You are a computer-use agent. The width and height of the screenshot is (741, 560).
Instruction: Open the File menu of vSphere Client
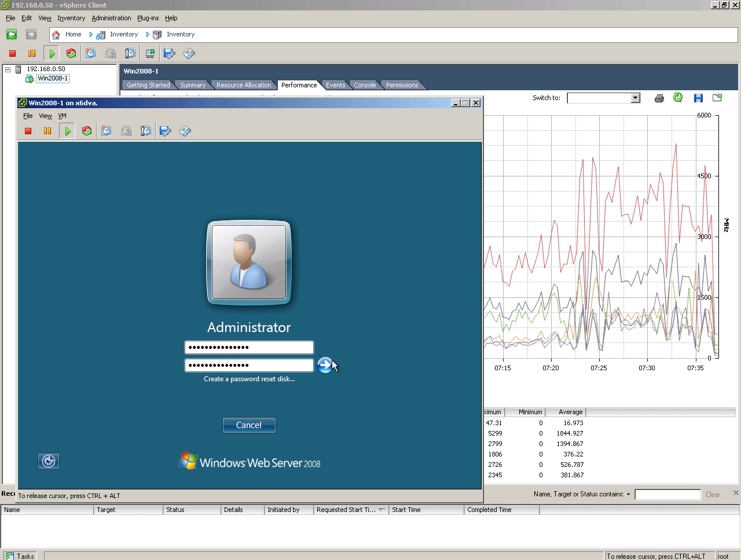(x=10, y=18)
